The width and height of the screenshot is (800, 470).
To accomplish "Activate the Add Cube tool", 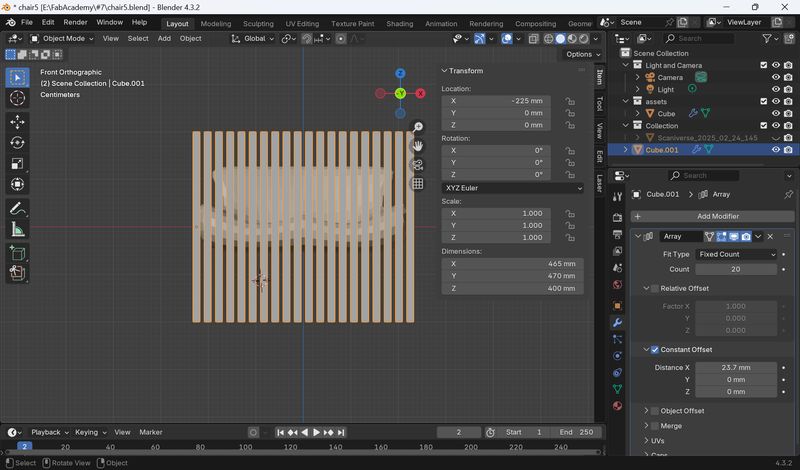I will [x=17, y=253].
